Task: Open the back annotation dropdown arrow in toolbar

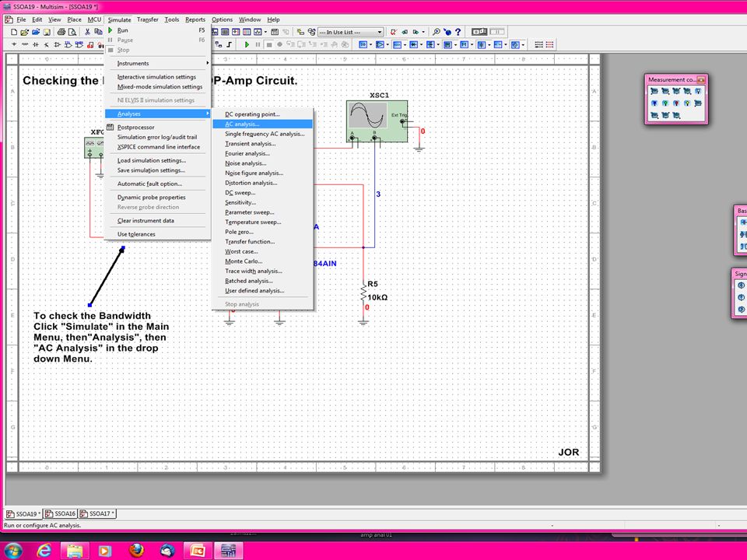Action: click(x=423, y=32)
